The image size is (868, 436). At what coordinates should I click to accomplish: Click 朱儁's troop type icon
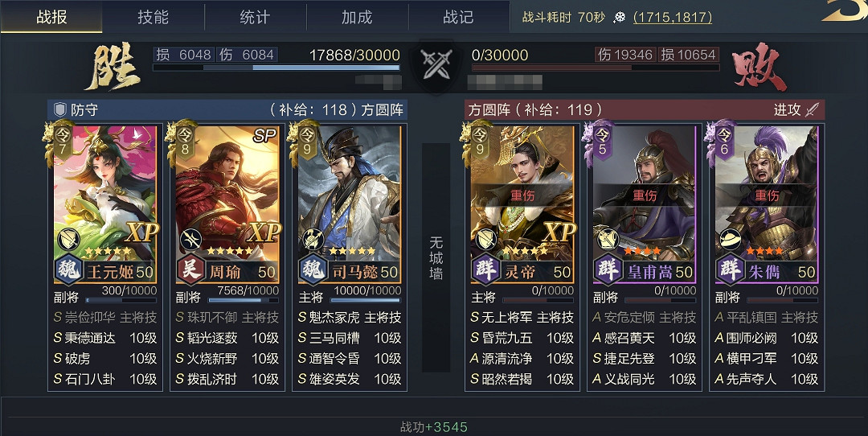tap(731, 240)
